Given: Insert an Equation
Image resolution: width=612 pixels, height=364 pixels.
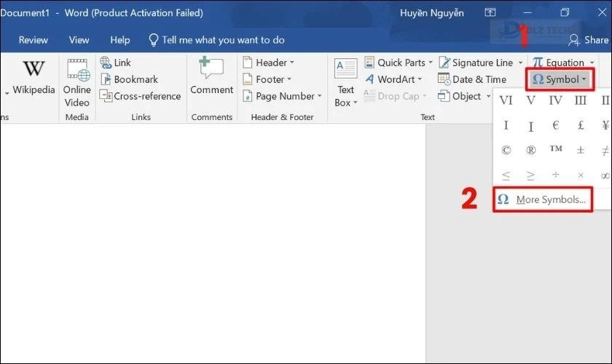Looking at the screenshot, I should coord(558,63).
